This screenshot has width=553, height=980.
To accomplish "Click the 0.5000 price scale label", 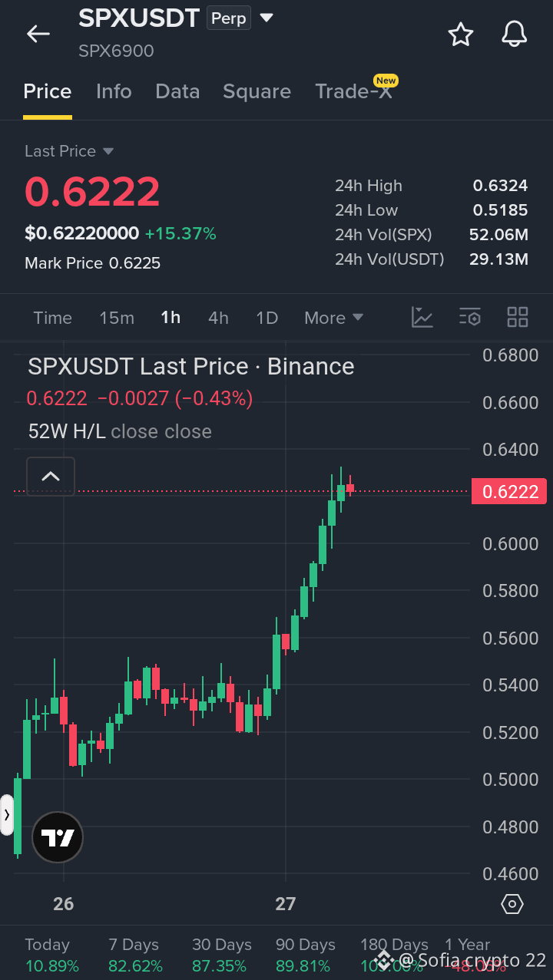I will [x=510, y=780].
